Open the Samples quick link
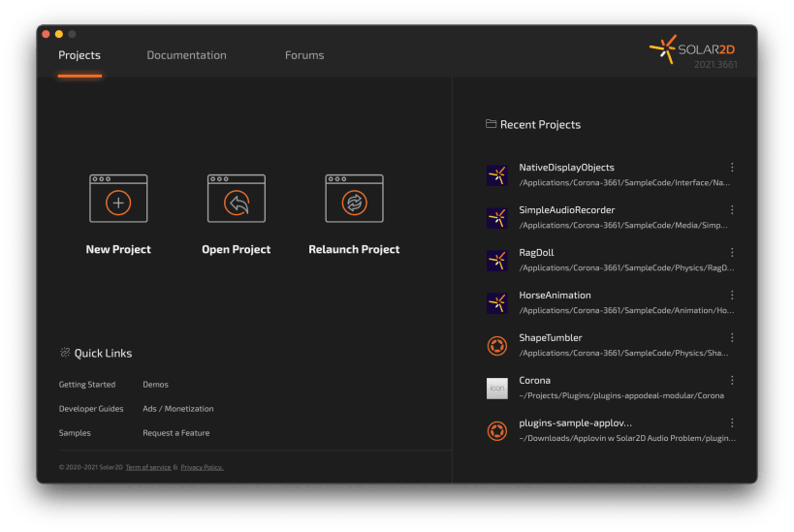 (x=75, y=433)
